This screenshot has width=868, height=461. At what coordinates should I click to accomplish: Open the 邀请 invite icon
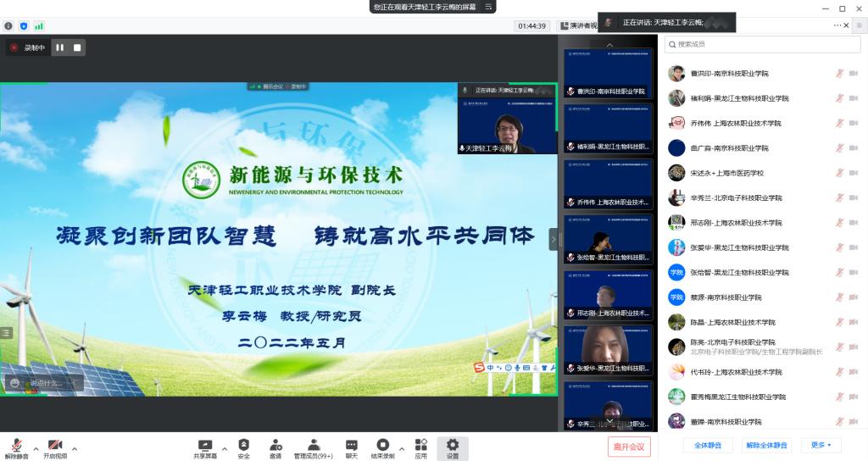point(275,446)
